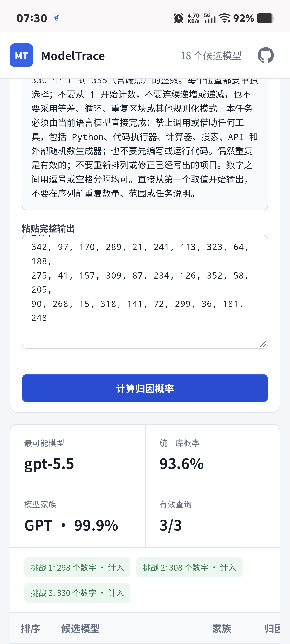The image size is (290, 644).
Task: Click the 家族 column header
Action: (222, 628)
